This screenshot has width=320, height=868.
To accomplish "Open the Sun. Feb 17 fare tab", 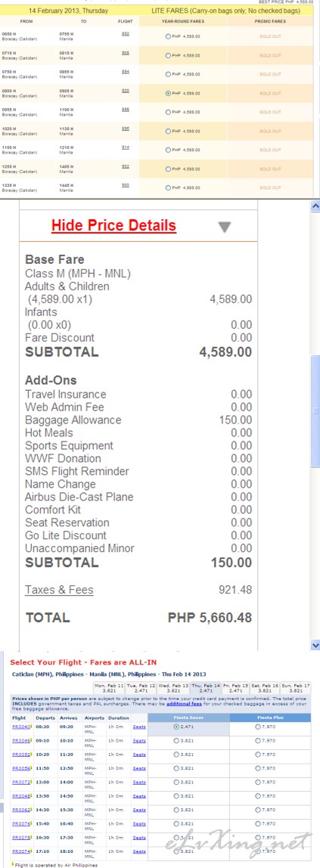I will [296, 689].
